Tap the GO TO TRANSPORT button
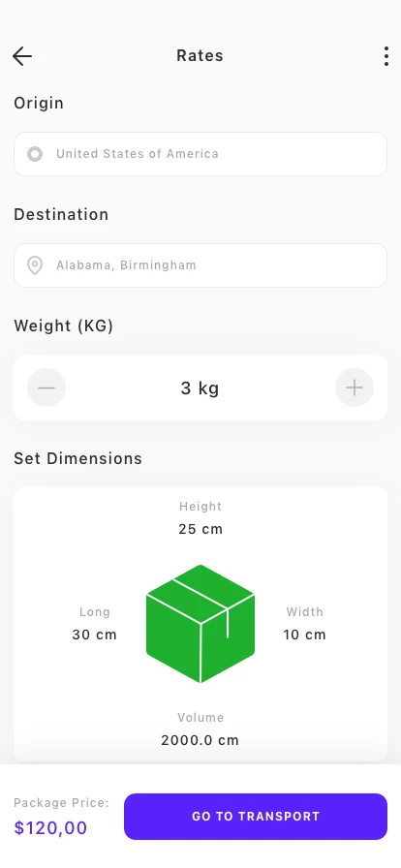The width and height of the screenshot is (401, 868). pos(256,817)
